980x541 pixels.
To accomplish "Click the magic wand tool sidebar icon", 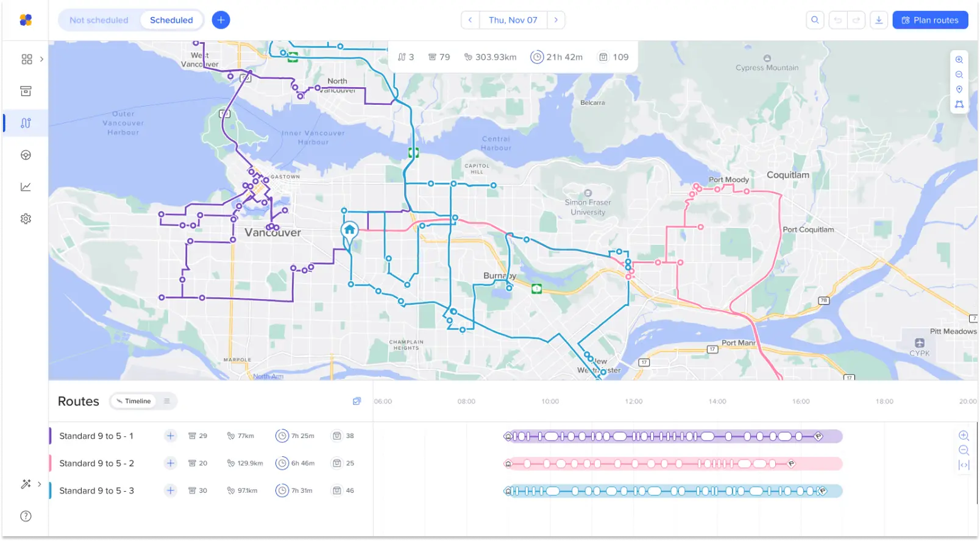I will (26, 484).
